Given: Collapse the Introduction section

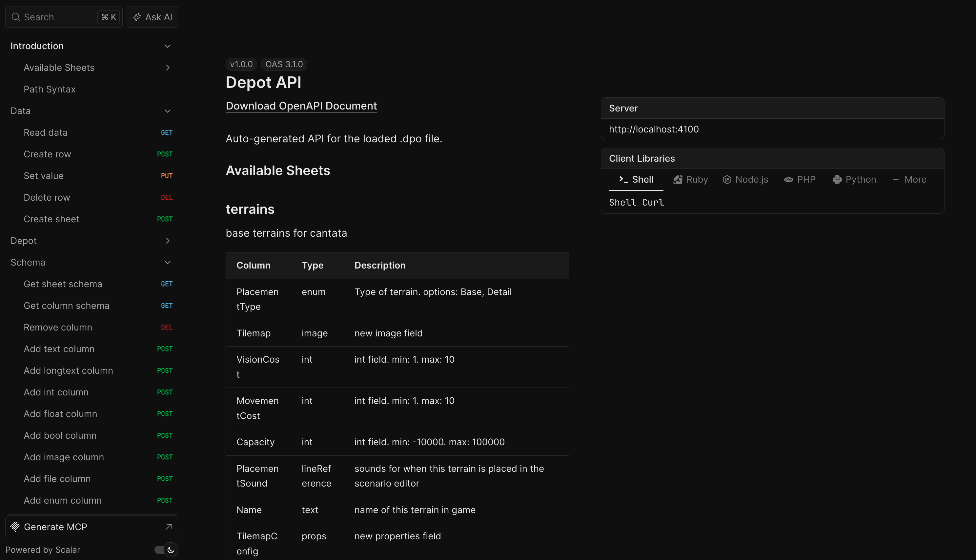Looking at the screenshot, I should pyautogui.click(x=167, y=46).
